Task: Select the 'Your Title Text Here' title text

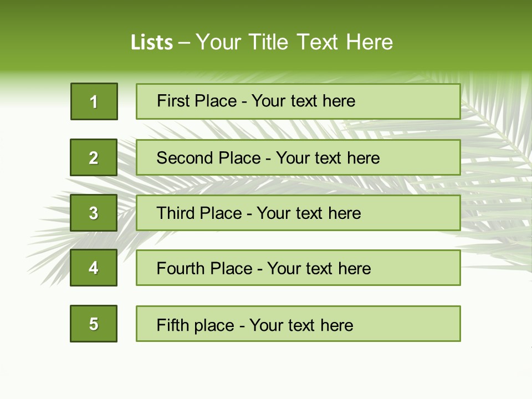Action: tap(294, 42)
